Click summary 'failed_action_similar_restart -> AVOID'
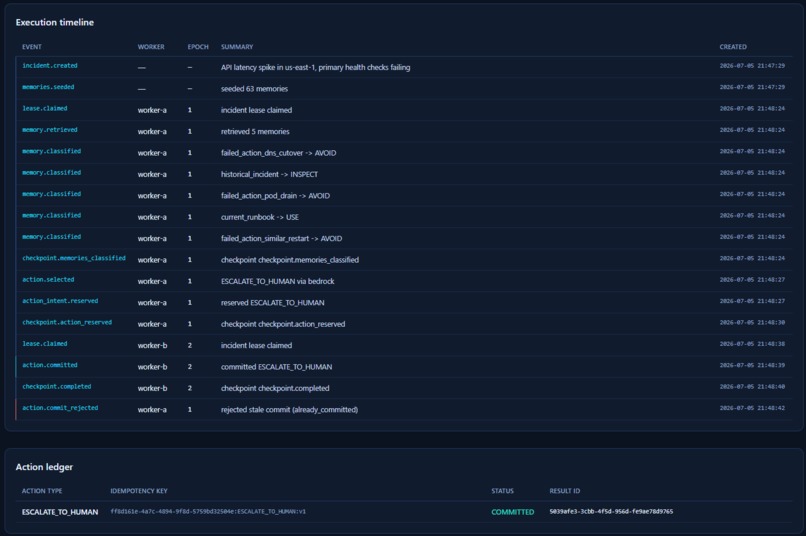 pos(281,239)
